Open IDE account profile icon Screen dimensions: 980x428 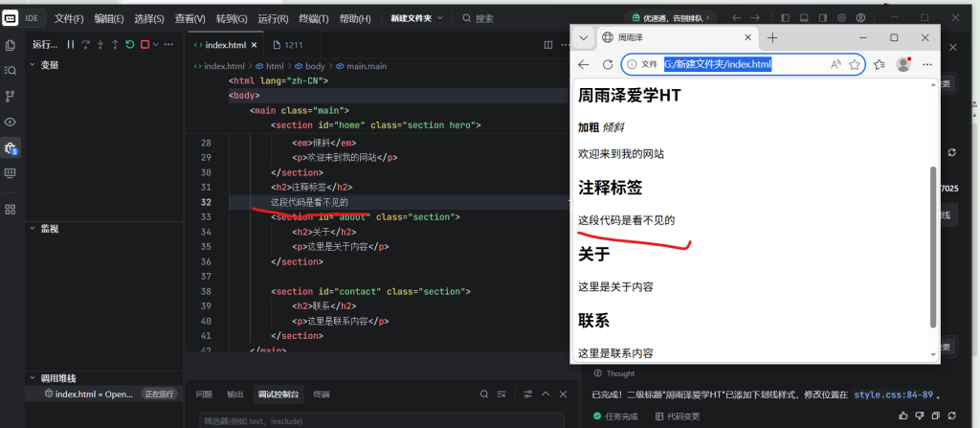860,18
